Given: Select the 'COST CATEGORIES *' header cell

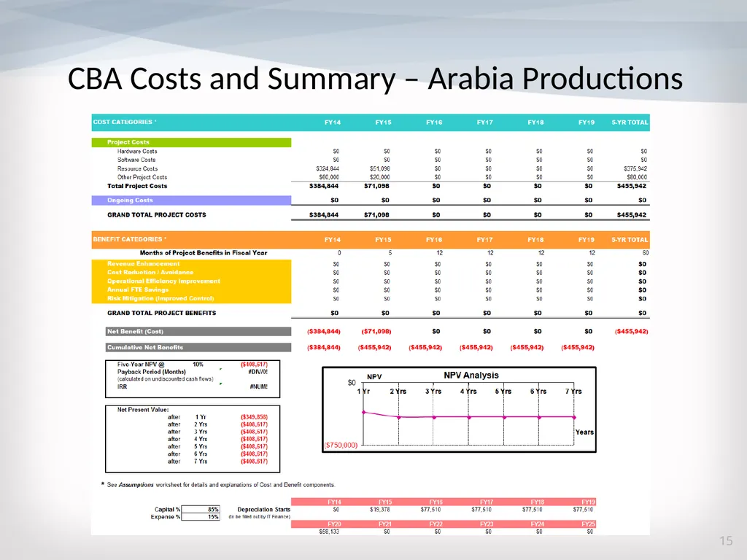Looking at the screenshot, I should click(x=125, y=122).
